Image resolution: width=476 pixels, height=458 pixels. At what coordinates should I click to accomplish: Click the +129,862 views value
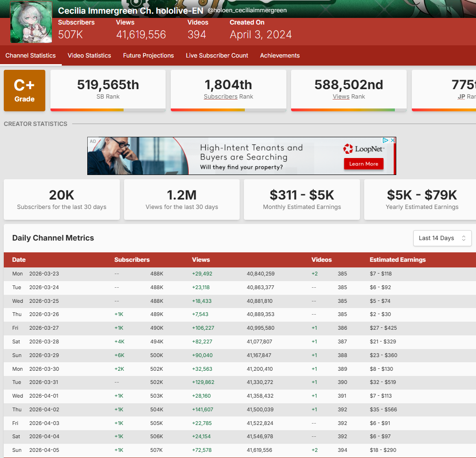tap(203, 383)
